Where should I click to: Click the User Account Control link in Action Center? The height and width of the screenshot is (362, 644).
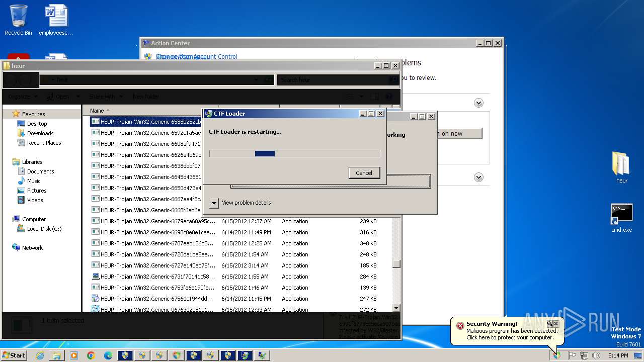point(197,57)
